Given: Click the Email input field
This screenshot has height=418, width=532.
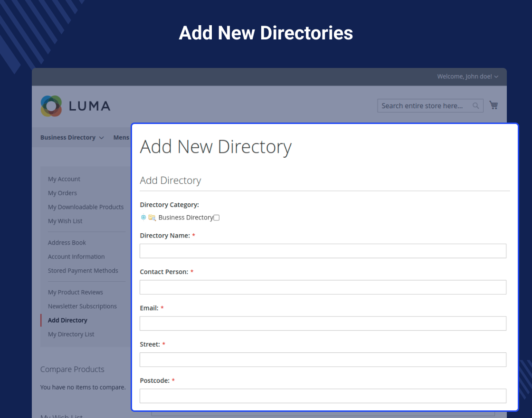Looking at the screenshot, I should coord(323,323).
